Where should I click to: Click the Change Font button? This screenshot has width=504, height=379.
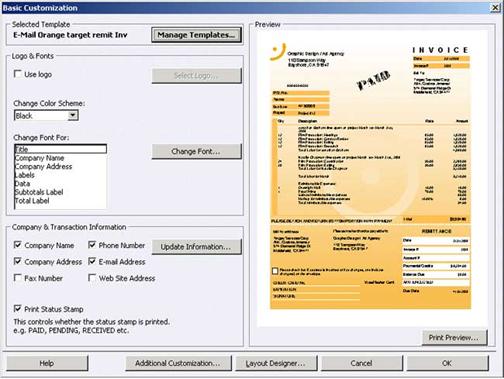click(x=196, y=151)
